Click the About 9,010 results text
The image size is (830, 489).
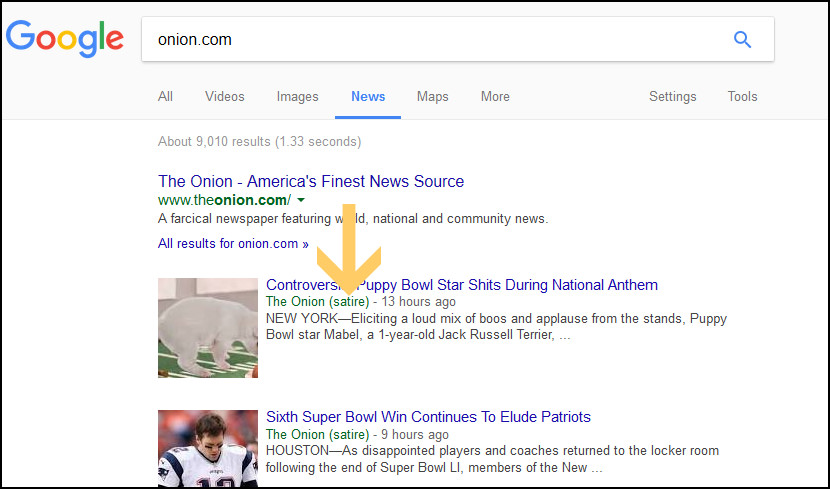(x=259, y=141)
